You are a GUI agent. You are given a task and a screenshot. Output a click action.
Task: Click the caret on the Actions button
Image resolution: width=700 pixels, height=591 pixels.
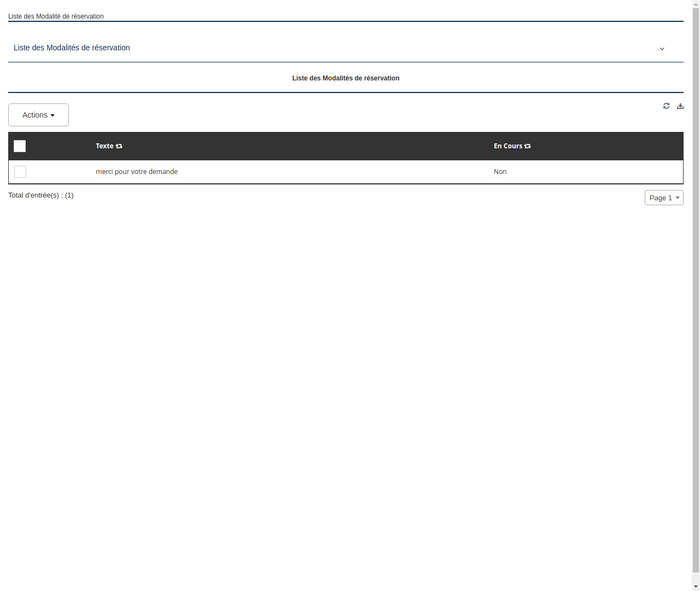tap(53, 115)
